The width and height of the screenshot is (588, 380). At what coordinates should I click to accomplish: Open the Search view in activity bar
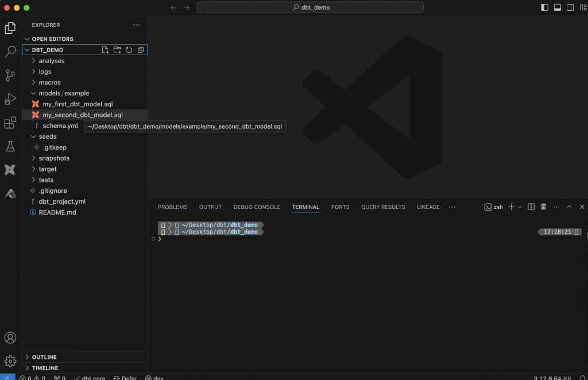tap(10, 51)
